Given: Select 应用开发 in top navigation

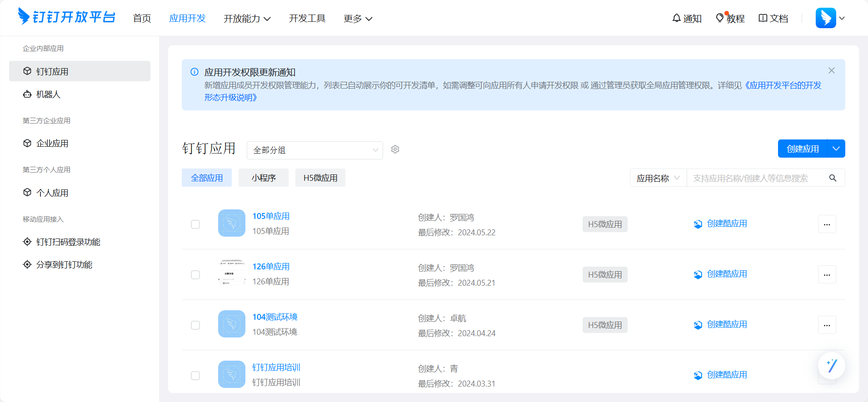Looking at the screenshot, I should pos(187,18).
